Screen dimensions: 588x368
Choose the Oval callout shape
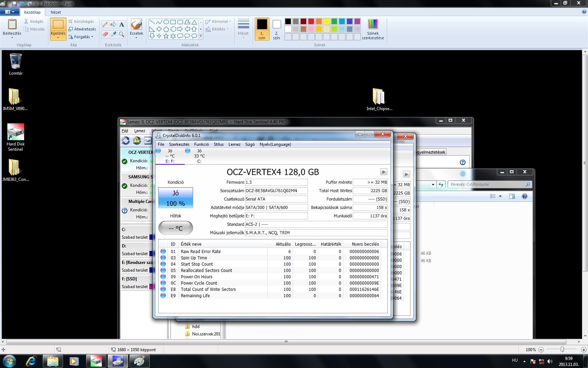187,36
